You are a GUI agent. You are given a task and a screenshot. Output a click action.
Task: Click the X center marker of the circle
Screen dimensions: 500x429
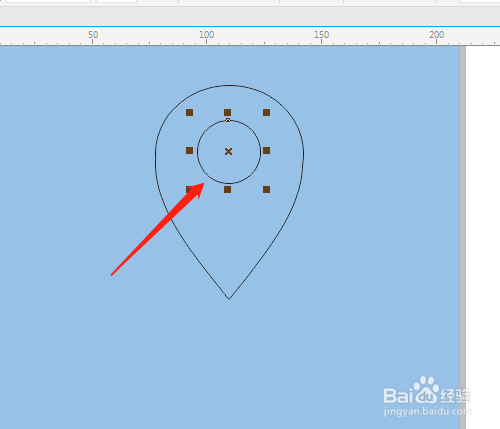coord(228,152)
